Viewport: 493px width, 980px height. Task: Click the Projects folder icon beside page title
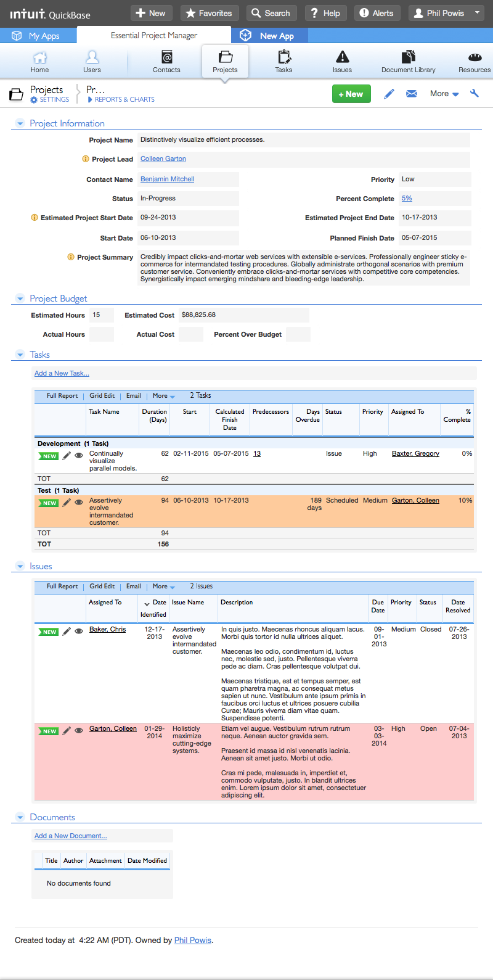click(x=17, y=94)
